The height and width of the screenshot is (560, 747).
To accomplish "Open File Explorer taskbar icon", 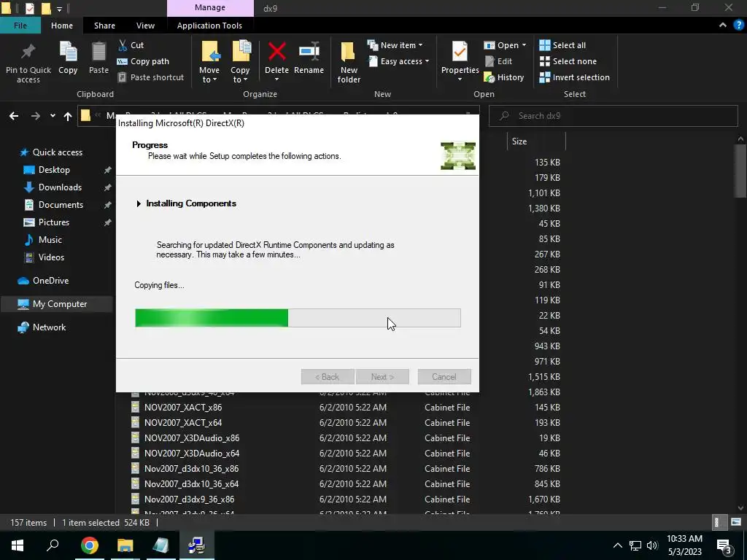I will (125, 545).
